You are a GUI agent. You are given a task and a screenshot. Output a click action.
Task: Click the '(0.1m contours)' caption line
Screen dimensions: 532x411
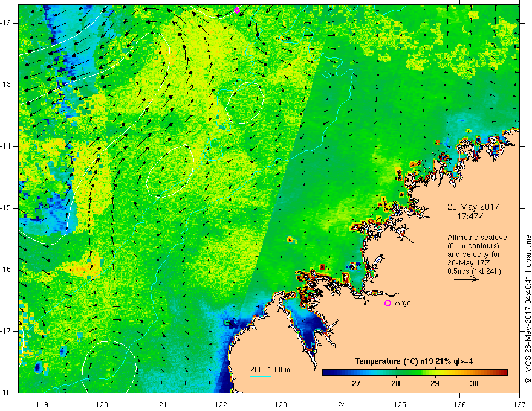473,246
